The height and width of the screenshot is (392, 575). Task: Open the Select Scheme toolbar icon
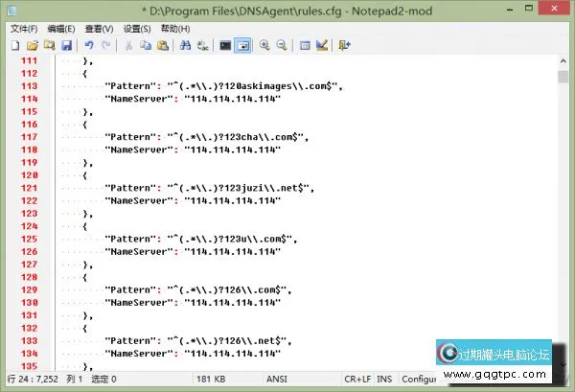coord(305,45)
